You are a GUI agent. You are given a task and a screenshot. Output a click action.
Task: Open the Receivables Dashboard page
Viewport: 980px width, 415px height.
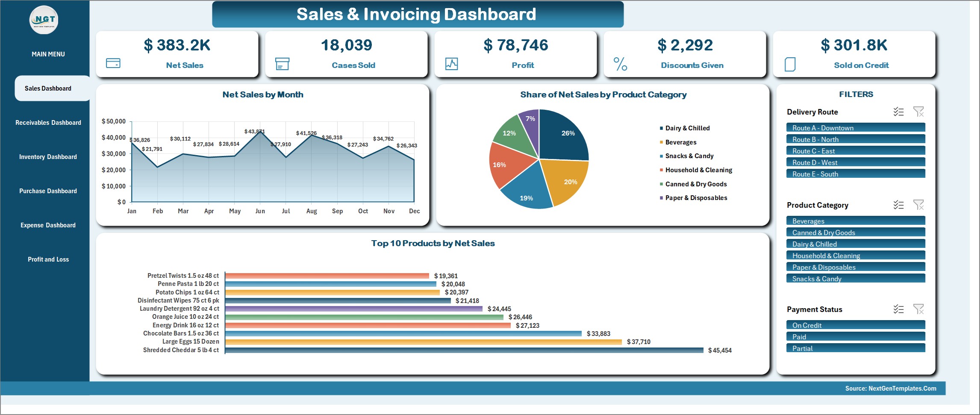48,123
